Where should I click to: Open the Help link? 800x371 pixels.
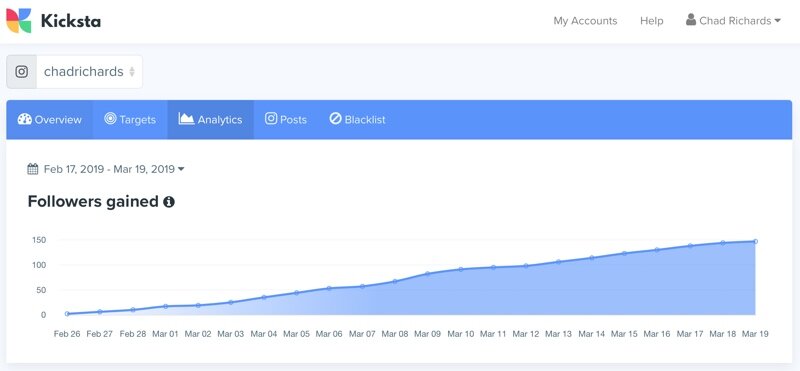(x=652, y=21)
